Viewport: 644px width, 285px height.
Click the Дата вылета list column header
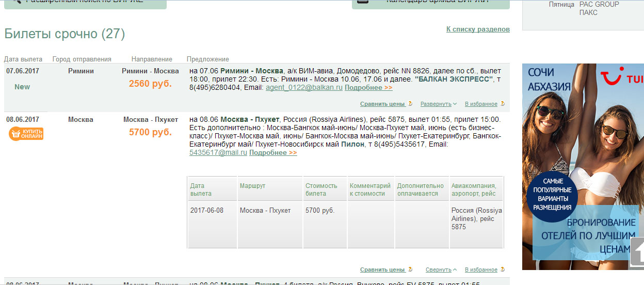pos(23,59)
